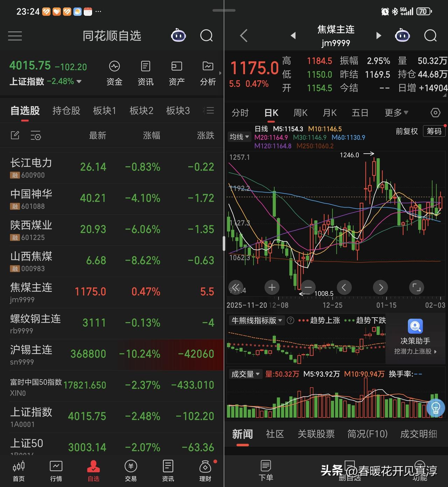Open 资讯 news icon in top shortcuts
The image size is (448, 487).
point(146,74)
